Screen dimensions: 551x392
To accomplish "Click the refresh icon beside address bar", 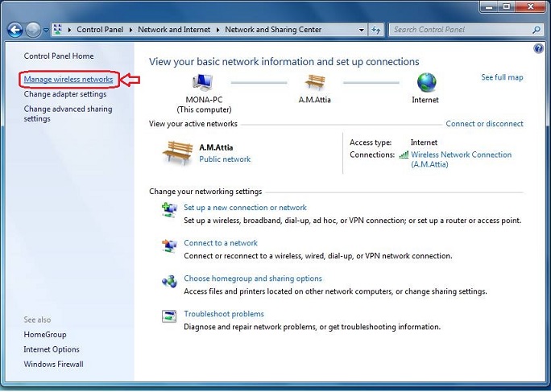I will pyautogui.click(x=376, y=30).
